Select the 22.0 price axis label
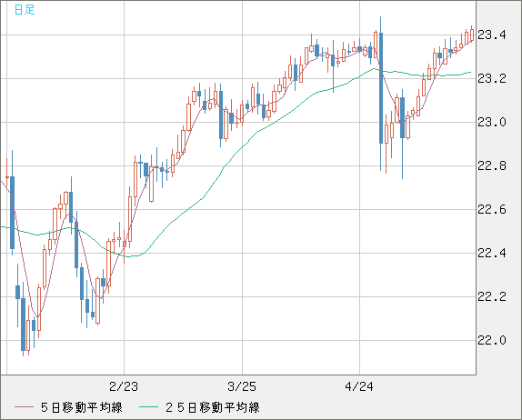This screenshot has height=420, width=522. (492, 340)
